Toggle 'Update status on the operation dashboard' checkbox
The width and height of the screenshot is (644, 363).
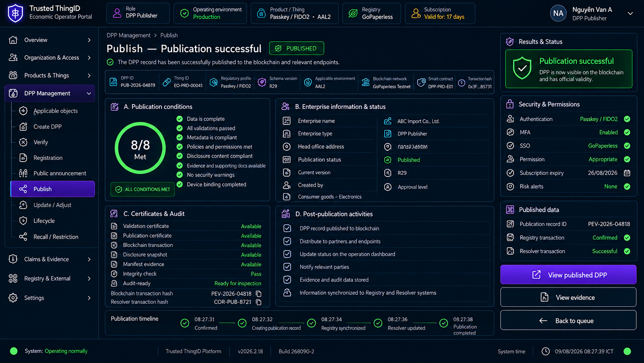[287, 254]
